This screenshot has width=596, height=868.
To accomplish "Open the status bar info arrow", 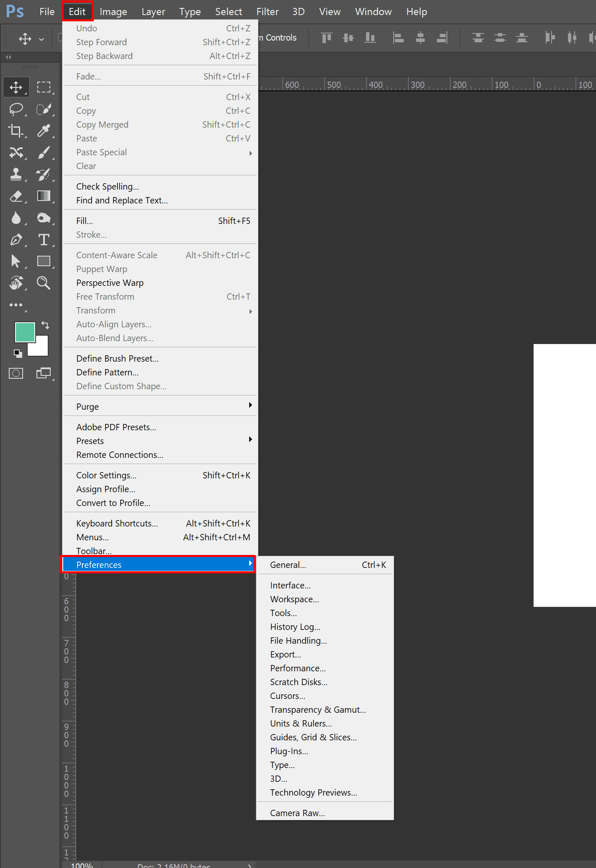I will tap(250, 865).
